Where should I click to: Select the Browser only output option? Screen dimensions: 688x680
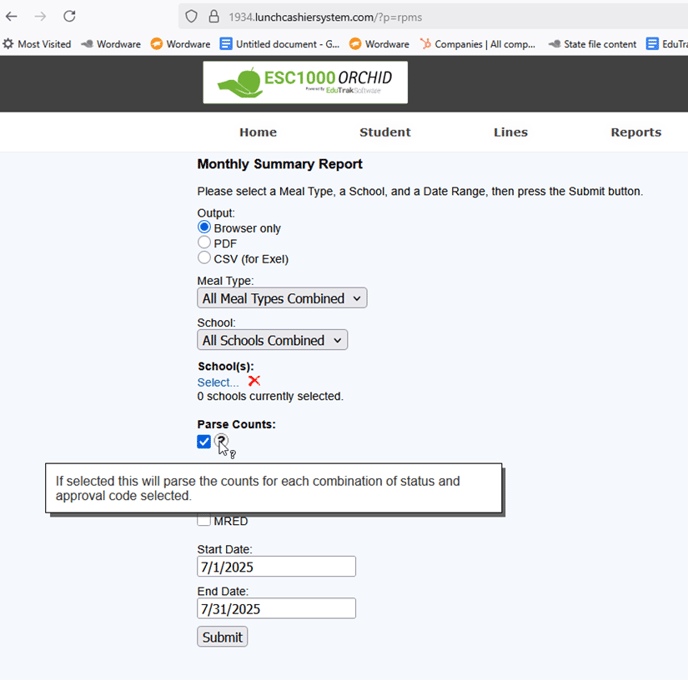click(204, 228)
